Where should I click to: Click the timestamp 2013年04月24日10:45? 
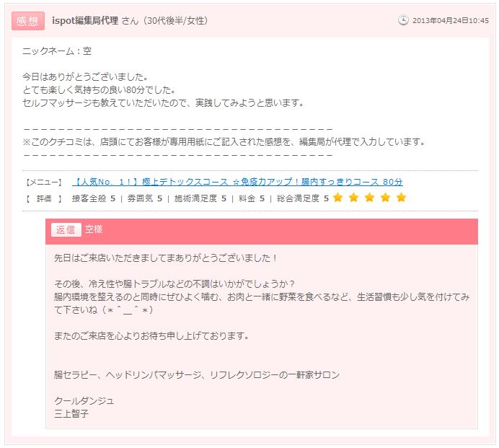450,21
